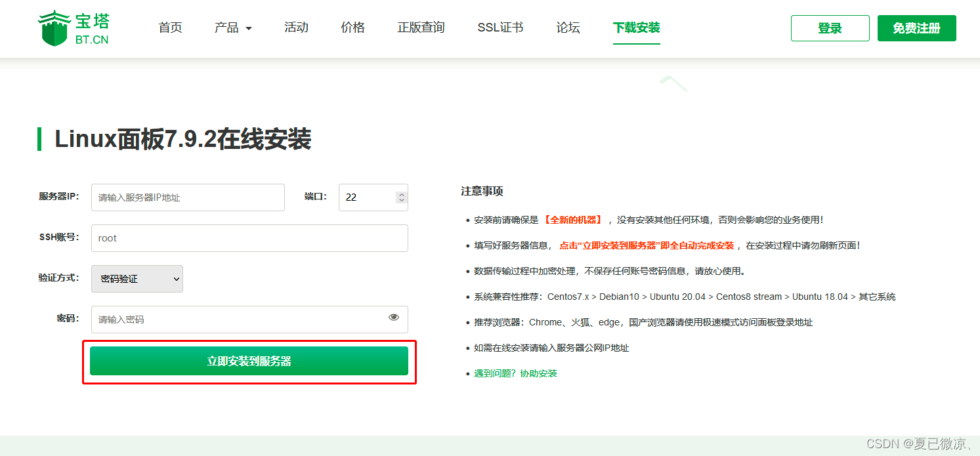Click 立即安装到服务器 button
980x456 pixels.
pyautogui.click(x=249, y=361)
